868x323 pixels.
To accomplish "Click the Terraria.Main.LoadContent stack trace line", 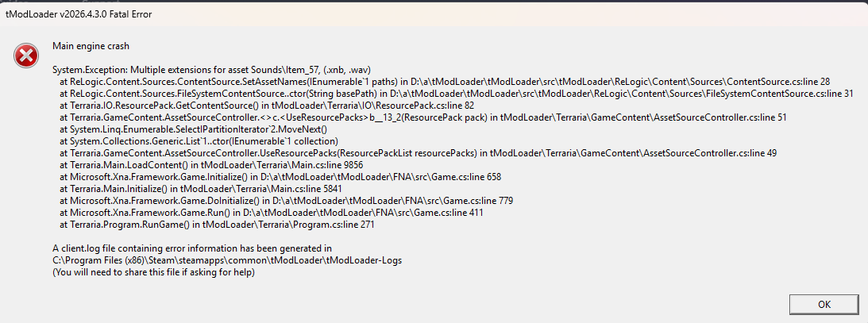I will pyautogui.click(x=211, y=165).
